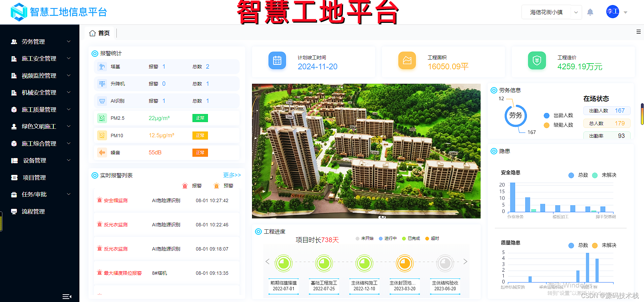Select 基础工程施工 progress node
This screenshot has height=302, width=644.
point(324,263)
